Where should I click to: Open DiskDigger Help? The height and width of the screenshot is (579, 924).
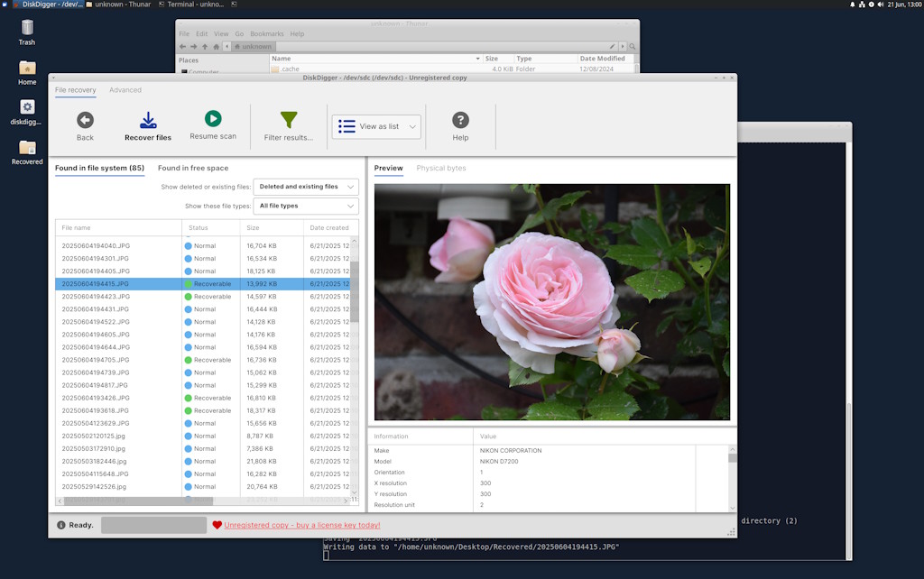point(460,125)
